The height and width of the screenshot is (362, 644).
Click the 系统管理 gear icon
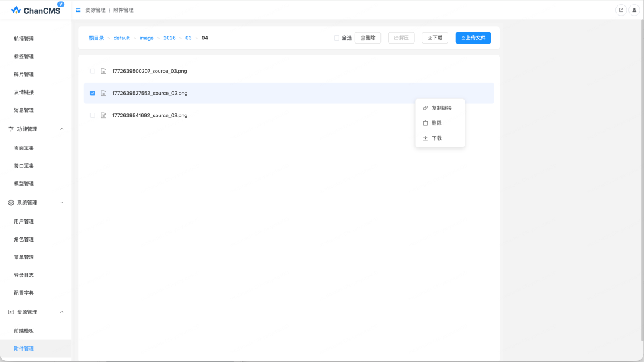click(x=11, y=203)
